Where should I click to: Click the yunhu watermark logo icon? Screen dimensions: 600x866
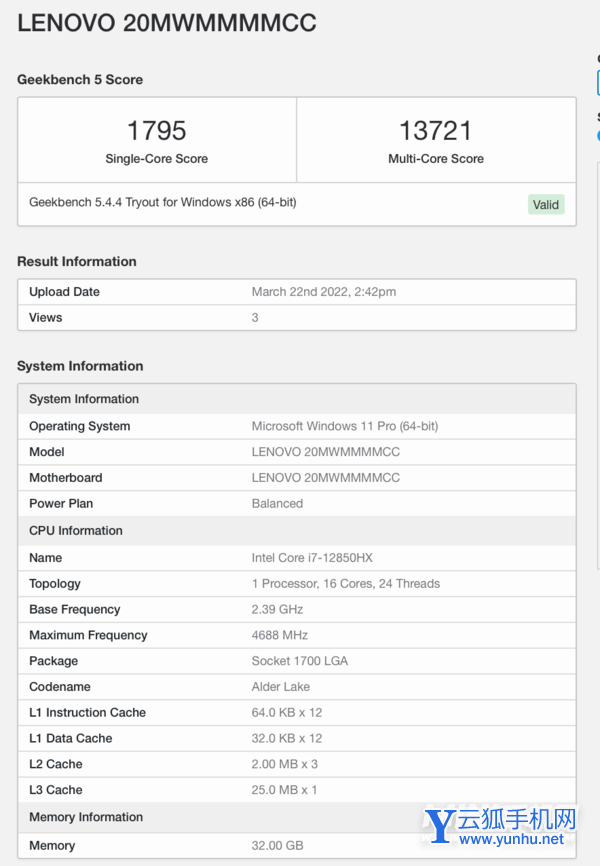tap(439, 827)
